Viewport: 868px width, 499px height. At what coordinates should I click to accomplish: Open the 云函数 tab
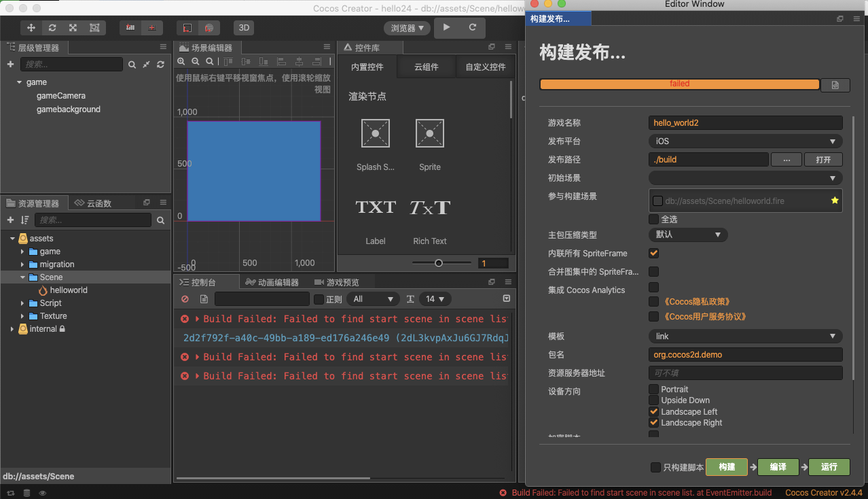[x=93, y=203]
